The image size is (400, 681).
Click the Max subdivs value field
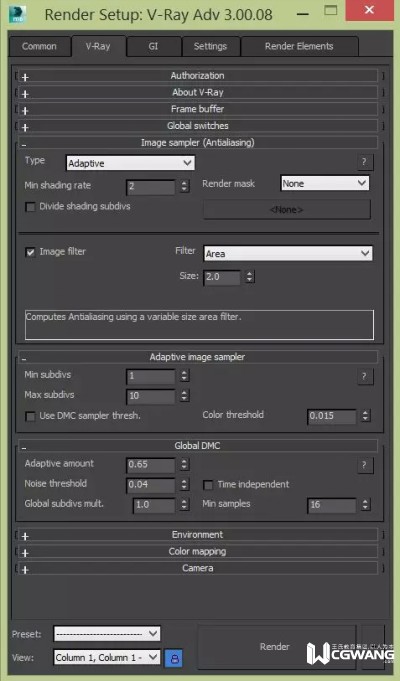[151, 396]
